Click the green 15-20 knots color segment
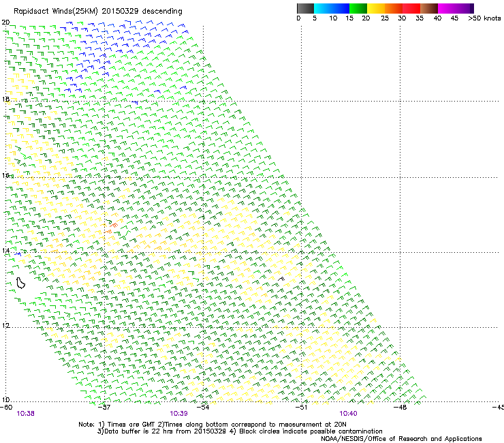This screenshot has width=504, height=443. pos(358,8)
